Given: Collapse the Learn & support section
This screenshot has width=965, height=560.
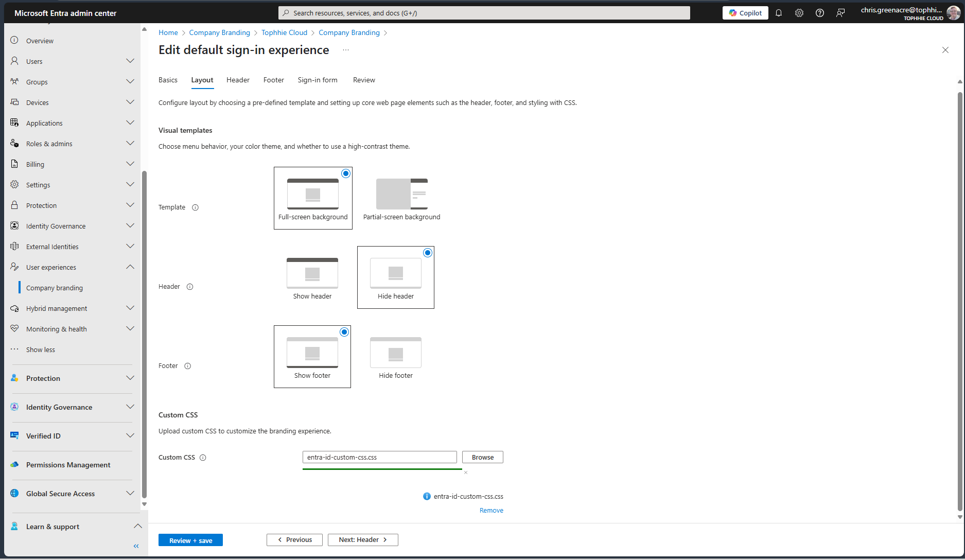Looking at the screenshot, I should (x=138, y=526).
